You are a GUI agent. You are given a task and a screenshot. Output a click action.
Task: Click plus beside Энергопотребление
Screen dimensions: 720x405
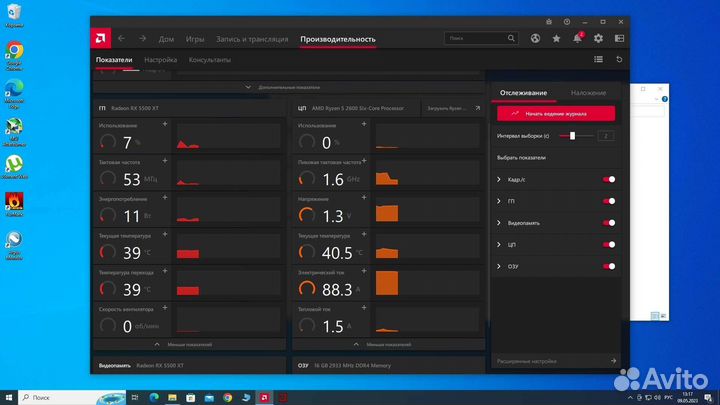tap(165, 197)
